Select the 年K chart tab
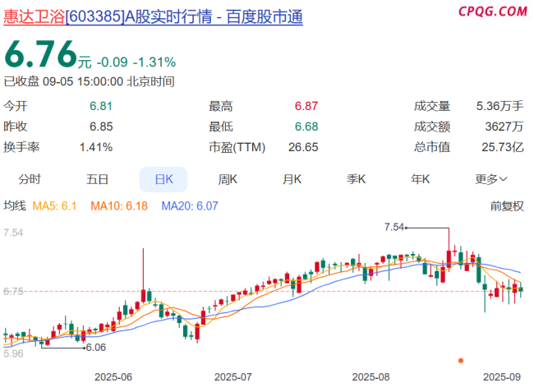 (421, 179)
